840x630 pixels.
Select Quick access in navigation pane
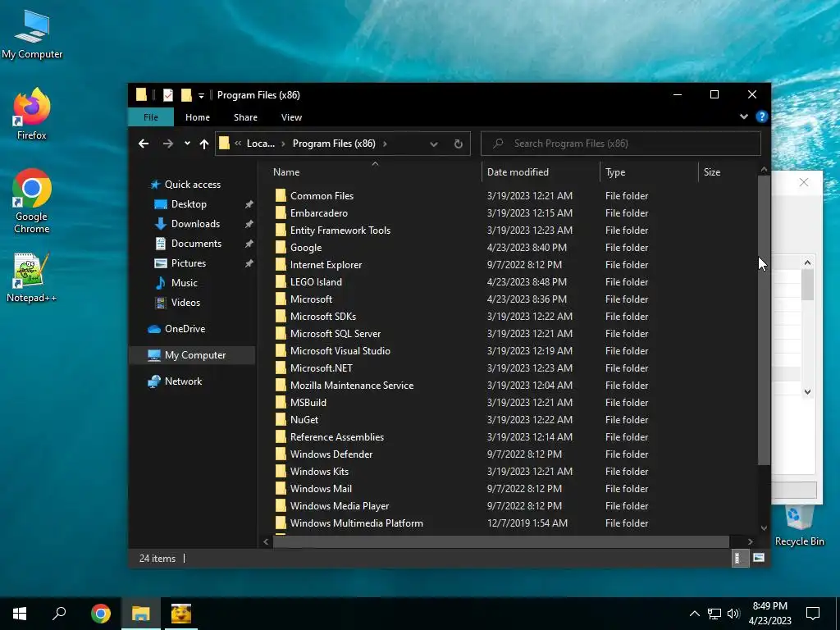tap(192, 185)
